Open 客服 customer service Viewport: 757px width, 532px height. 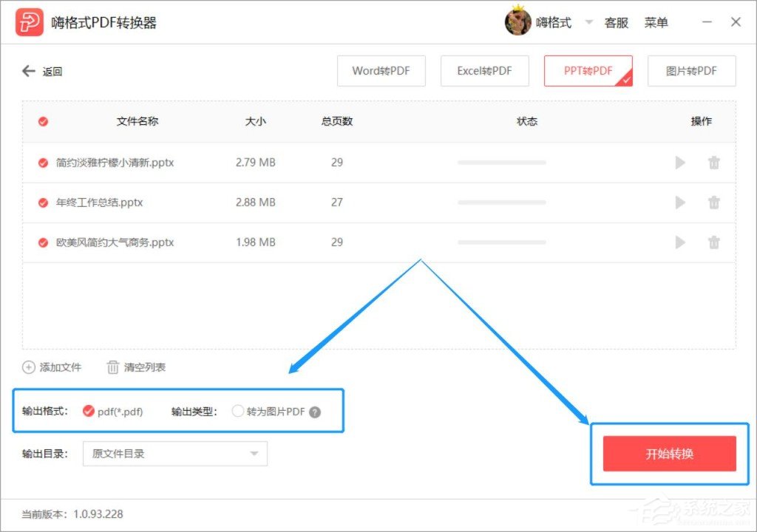click(617, 22)
